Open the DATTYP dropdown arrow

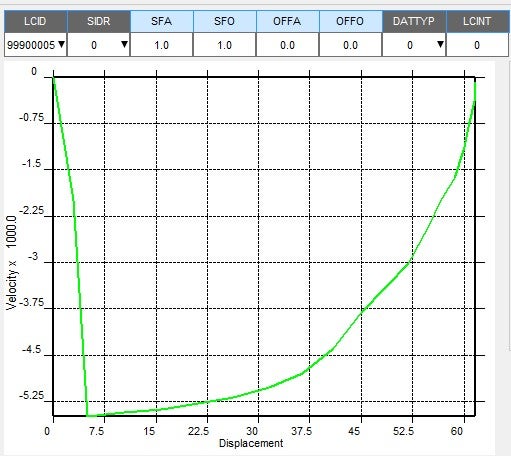(440, 44)
